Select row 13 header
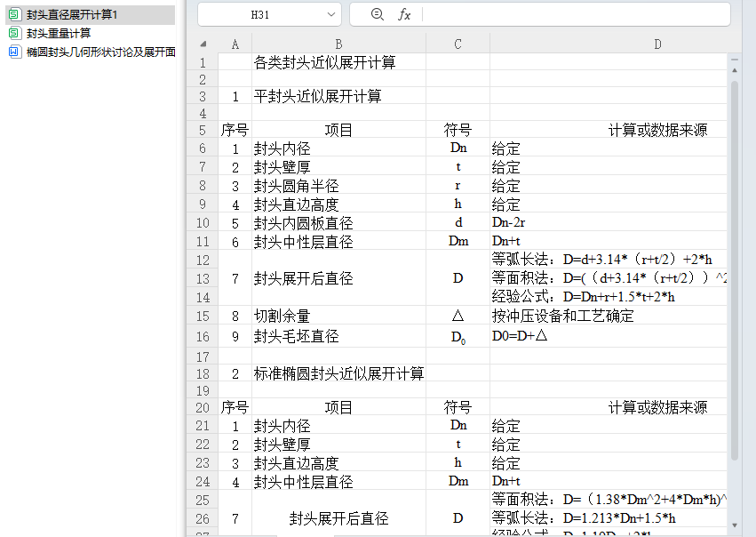The width and height of the screenshot is (756, 537). pyautogui.click(x=203, y=278)
